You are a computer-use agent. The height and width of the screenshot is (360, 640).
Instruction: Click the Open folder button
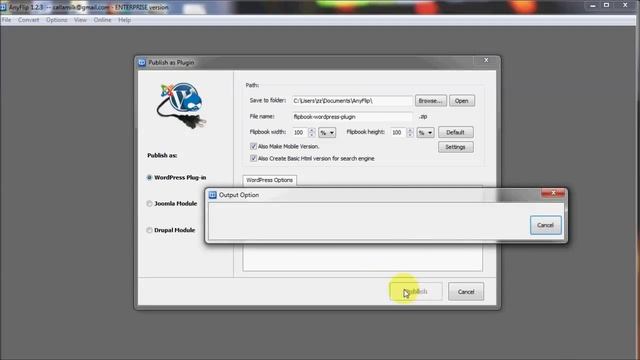point(462,101)
